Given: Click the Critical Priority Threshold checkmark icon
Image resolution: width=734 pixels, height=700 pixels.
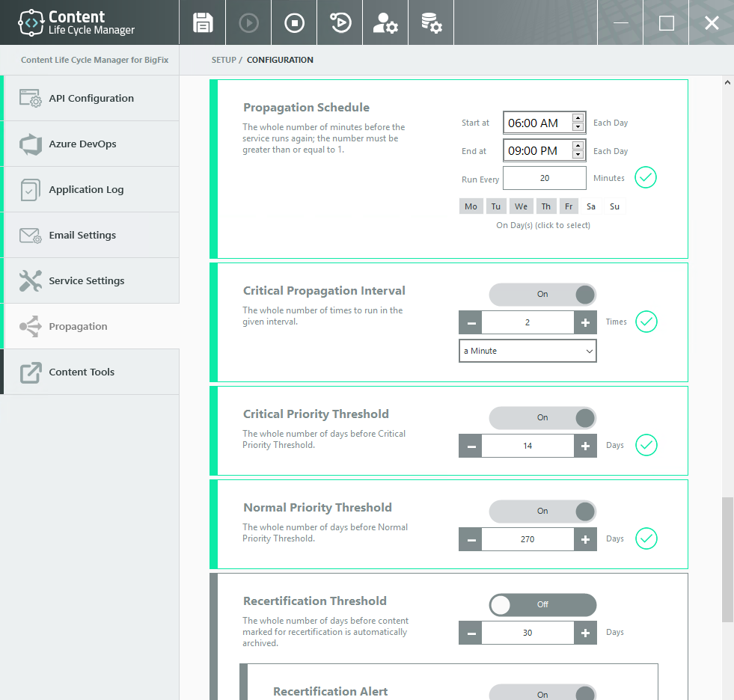Looking at the screenshot, I should click(646, 445).
